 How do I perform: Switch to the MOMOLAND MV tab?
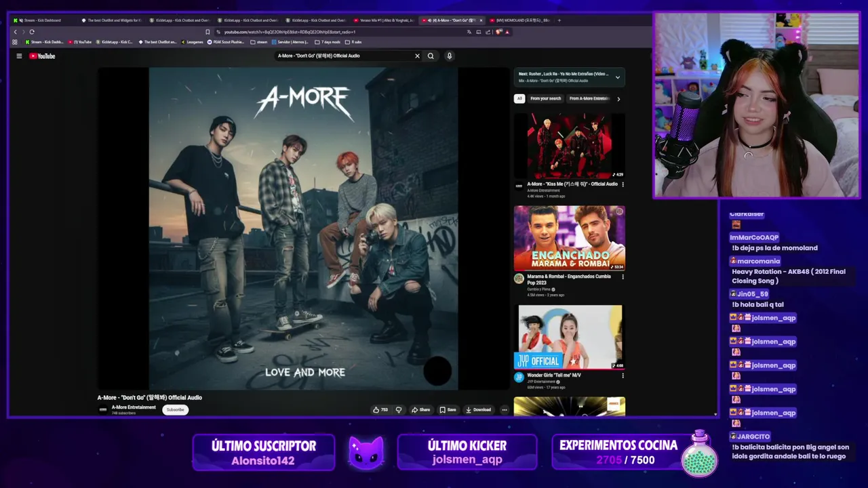pos(520,20)
